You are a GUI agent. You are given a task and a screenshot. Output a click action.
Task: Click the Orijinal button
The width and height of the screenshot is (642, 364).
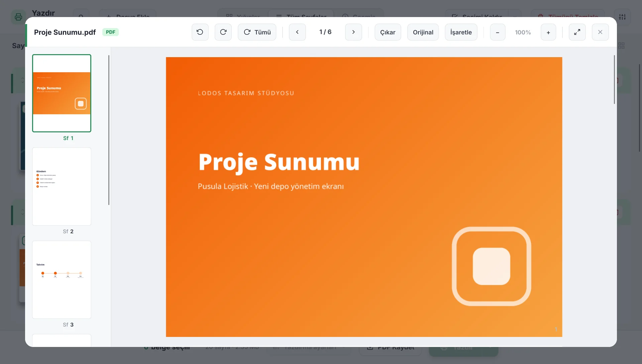click(x=423, y=32)
